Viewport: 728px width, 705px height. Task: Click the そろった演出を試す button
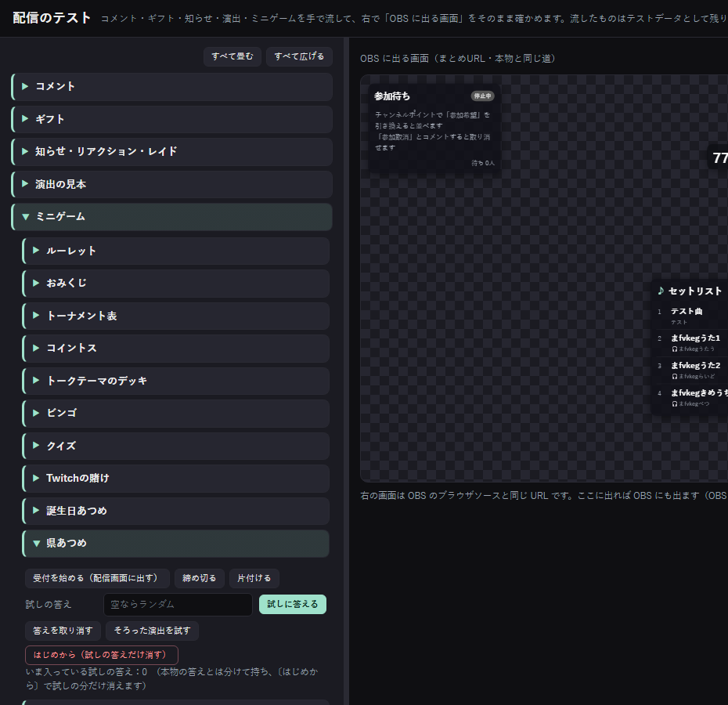pyautogui.click(x=153, y=631)
